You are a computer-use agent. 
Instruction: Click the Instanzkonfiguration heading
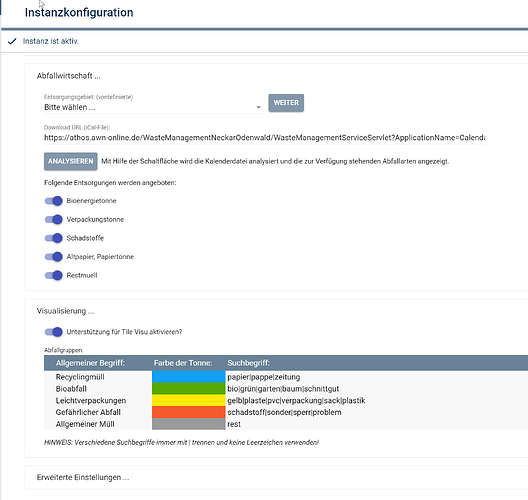point(79,12)
